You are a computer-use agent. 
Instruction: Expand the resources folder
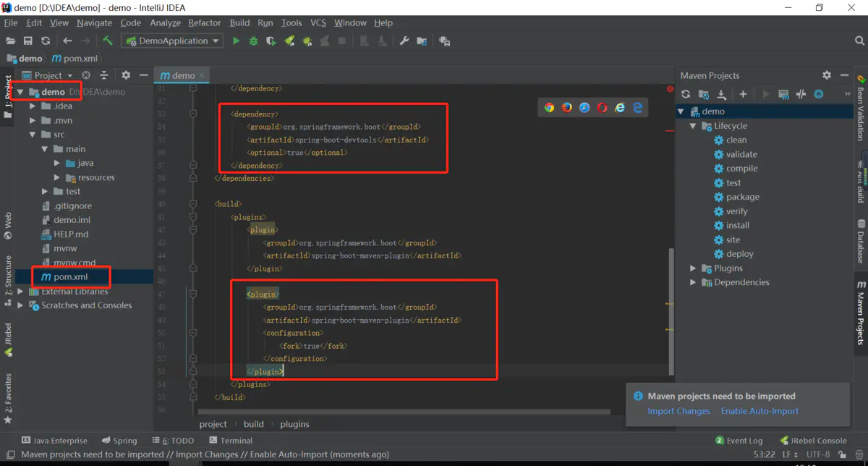point(57,177)
